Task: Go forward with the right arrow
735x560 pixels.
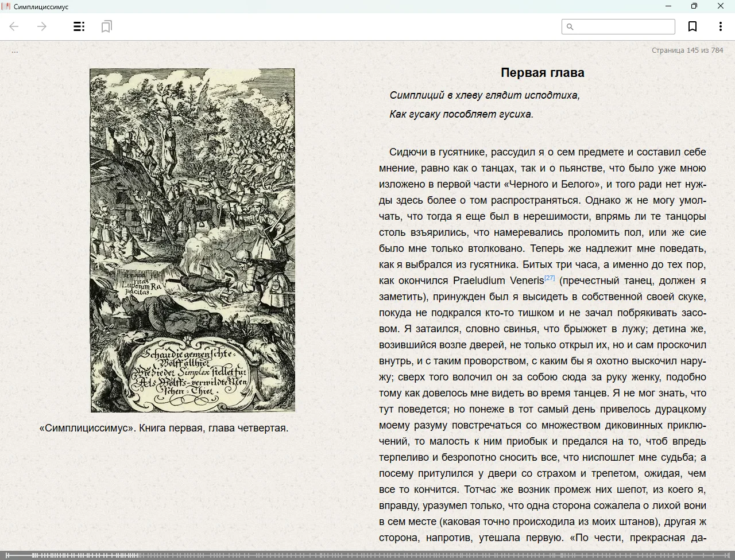Action: [x=42, y=26]
